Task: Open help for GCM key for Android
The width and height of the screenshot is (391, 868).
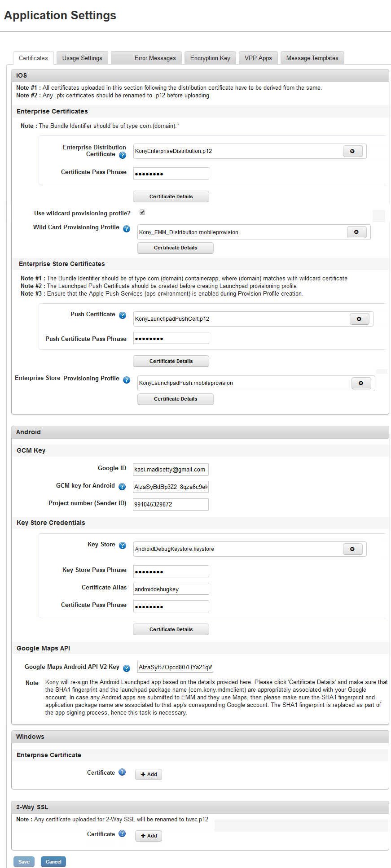Action: point(122,487)
